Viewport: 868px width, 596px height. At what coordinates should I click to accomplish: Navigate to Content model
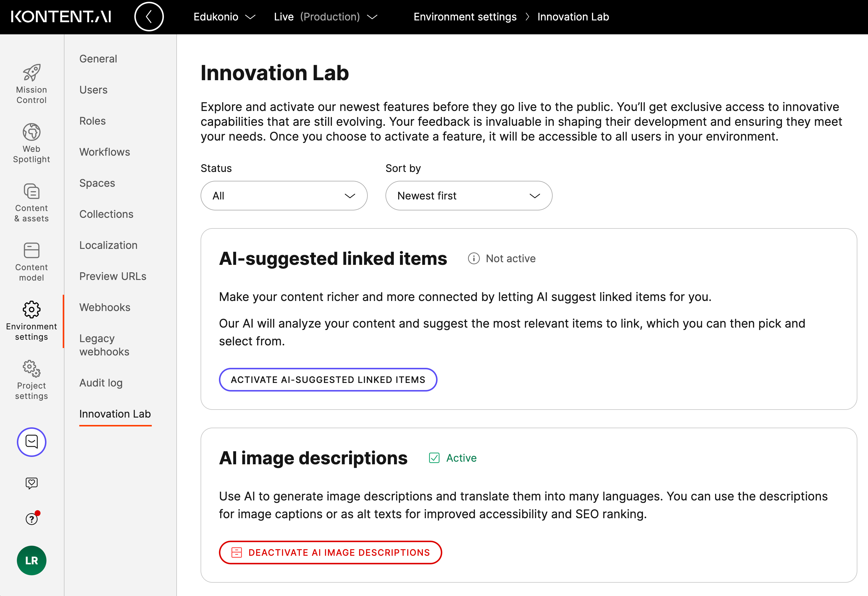31,261
